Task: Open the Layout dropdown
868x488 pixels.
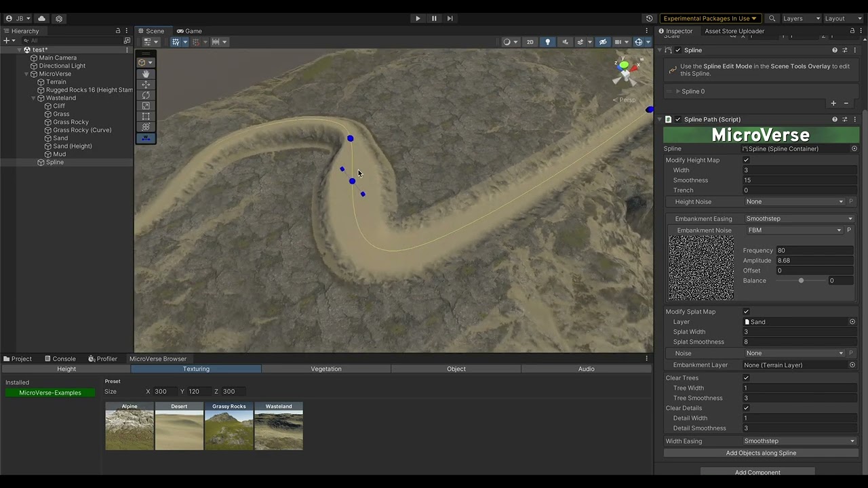Action: [x=844, y=18]
